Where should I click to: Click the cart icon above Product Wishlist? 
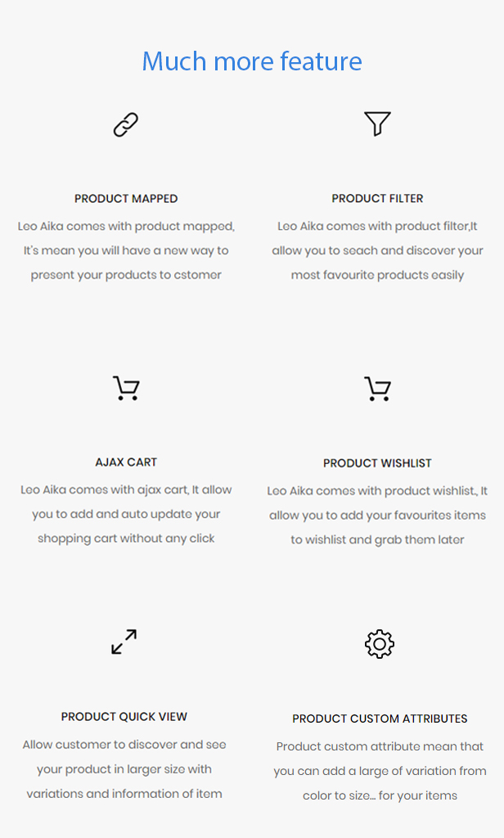tap(377, 389)
